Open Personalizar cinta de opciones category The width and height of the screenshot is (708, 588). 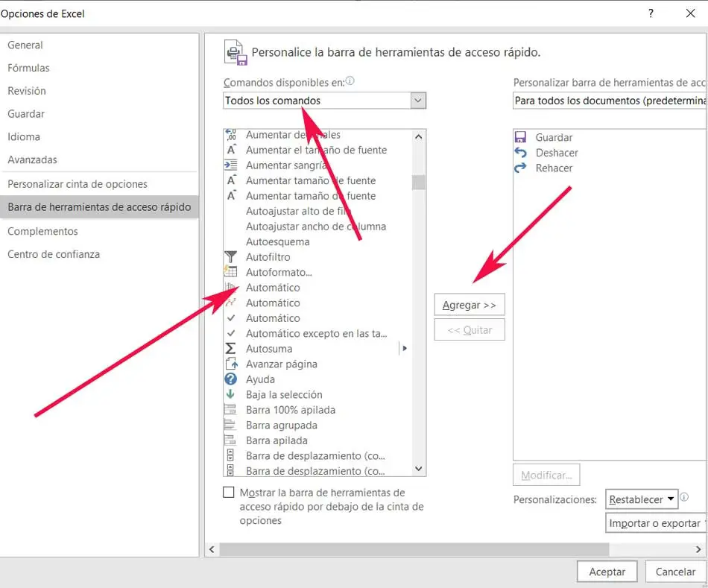pos(99,184)
